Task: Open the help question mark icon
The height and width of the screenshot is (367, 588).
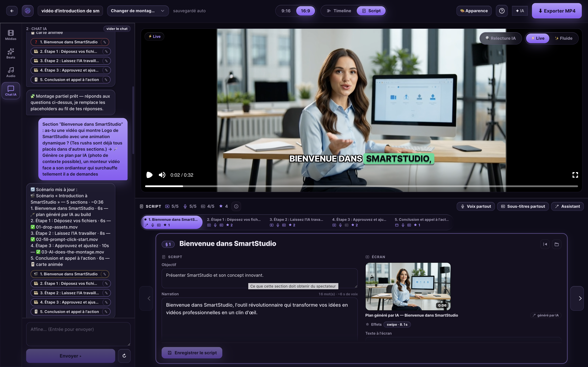Action: pos(502,11)
